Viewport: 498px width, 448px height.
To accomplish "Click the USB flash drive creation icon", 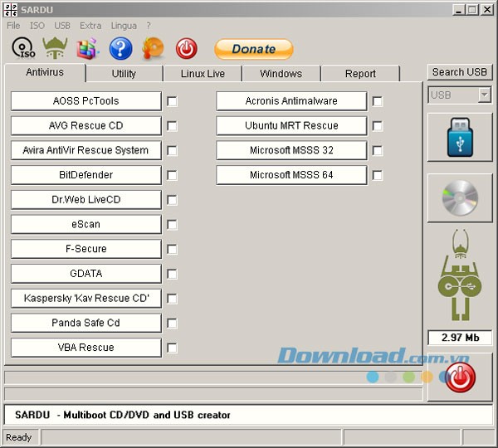I will [459, 138].
